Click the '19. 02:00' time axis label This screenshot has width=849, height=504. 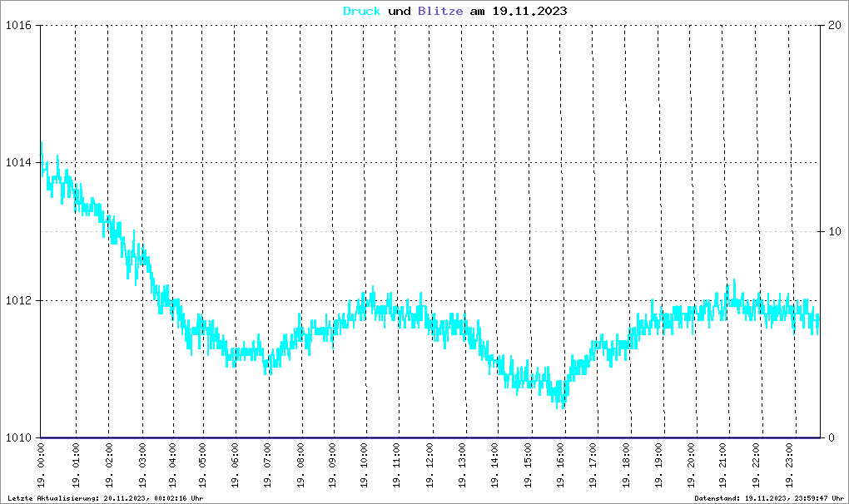tap(109, 466)
